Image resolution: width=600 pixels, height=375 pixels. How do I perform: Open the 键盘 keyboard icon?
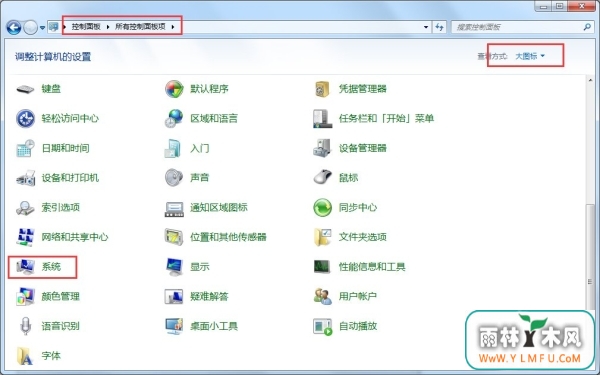[x=25, y=89]
